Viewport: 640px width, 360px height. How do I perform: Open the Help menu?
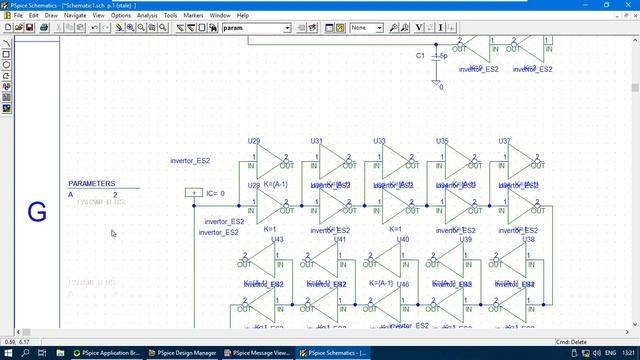coord(243,16)
